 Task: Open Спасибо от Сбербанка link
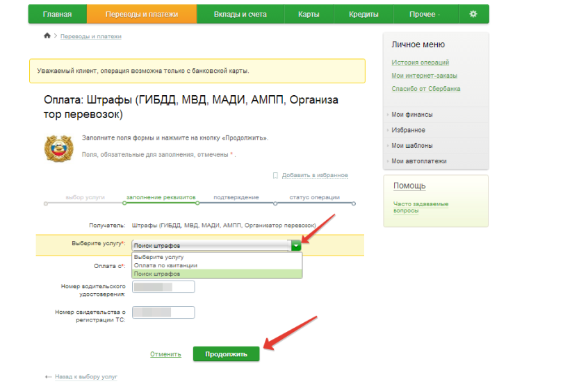click(425, 88)
